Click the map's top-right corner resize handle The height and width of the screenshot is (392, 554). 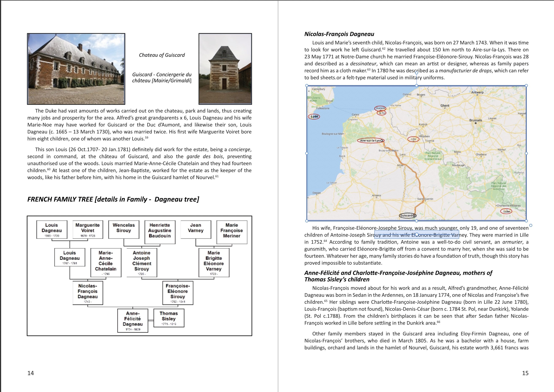526,86
